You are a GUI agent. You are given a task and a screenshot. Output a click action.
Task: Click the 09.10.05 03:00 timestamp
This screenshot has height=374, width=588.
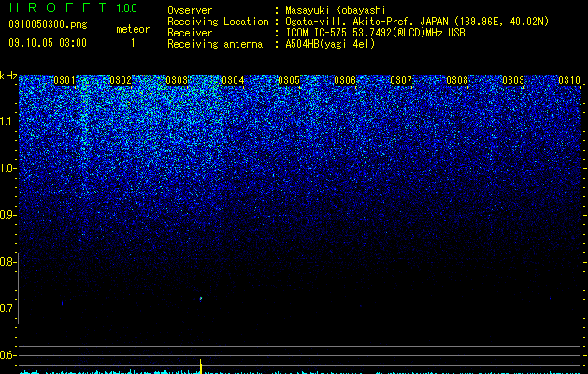pyautogui.click(x=48, y=43)
